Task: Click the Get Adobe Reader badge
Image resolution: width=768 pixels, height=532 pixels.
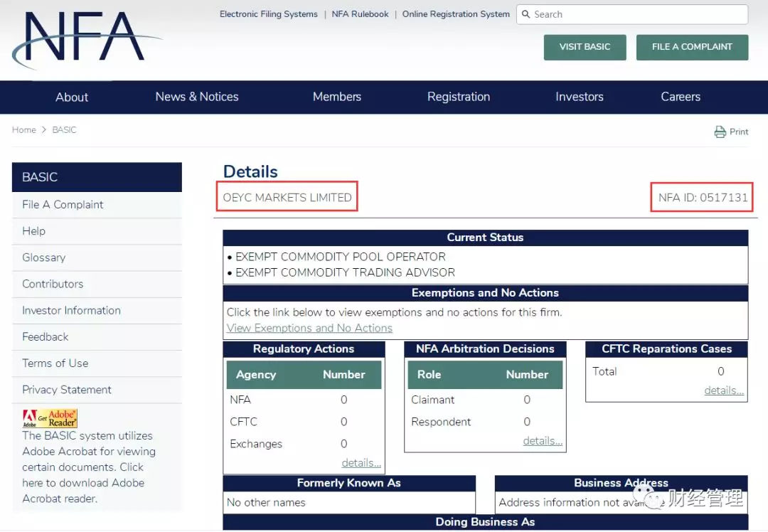Action: [x=50, y=418]
